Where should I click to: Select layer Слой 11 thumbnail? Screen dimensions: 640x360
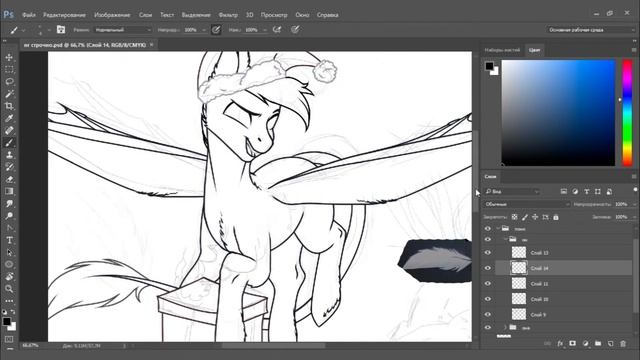click(519, 284)
